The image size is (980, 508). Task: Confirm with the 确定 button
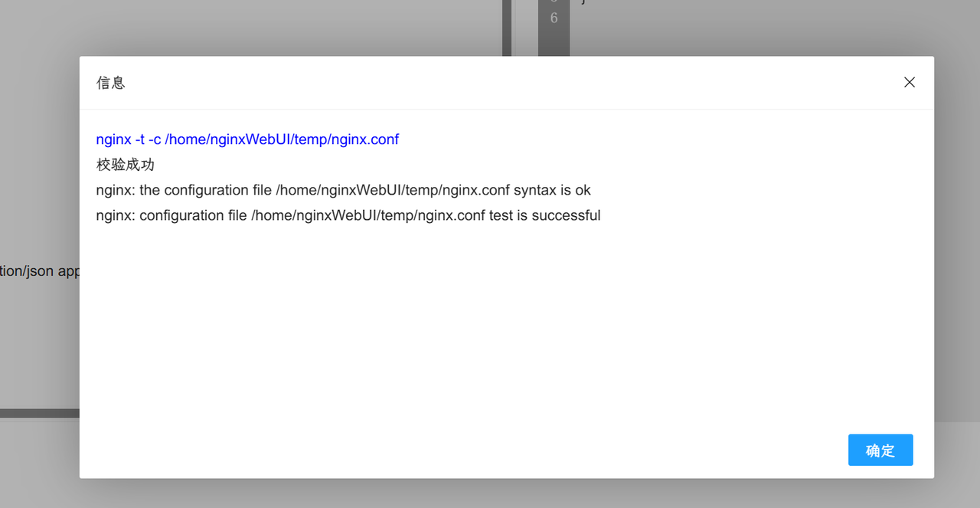pyautogui.click(x=880, y=451)
